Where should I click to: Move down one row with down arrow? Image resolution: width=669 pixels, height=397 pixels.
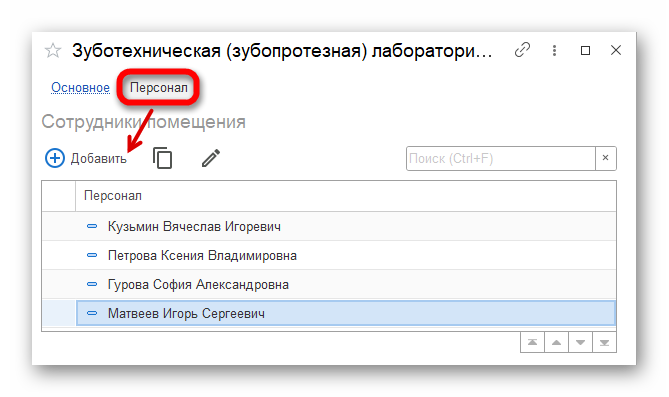point(580,342)
